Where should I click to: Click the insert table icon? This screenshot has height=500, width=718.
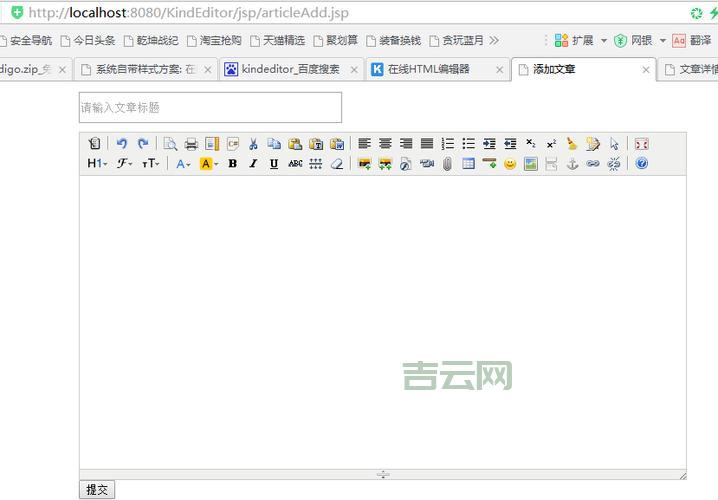click(468, 164)
